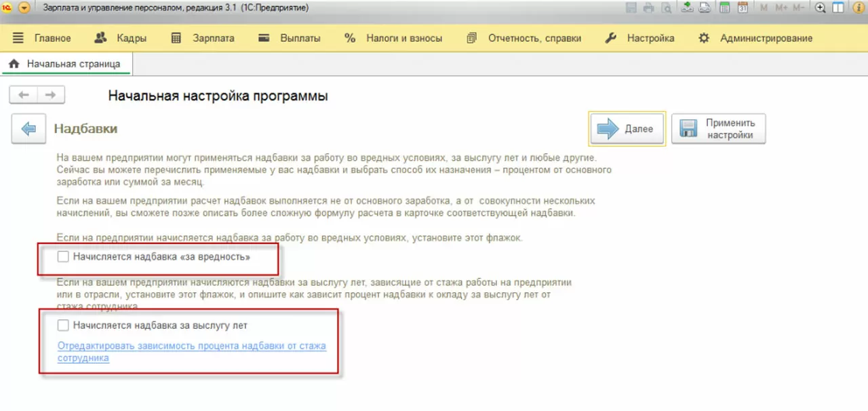Image resolution: width=868 pixels, height=411 pixels.
Task: Open the Главное section menu
Action: [41, 38]
